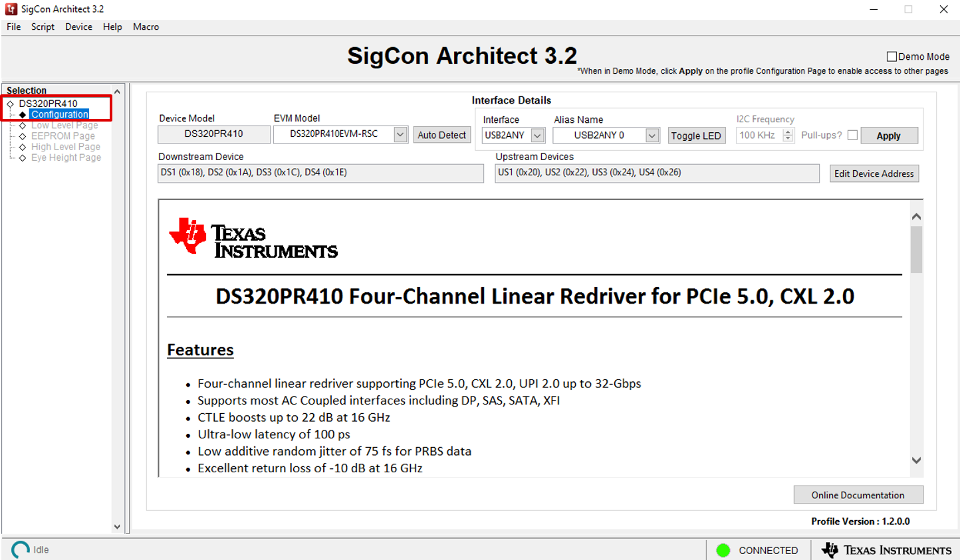This screenshot has height=560, width=960.
Task: Click the Downstream Device address field
Action: (320, 173)
